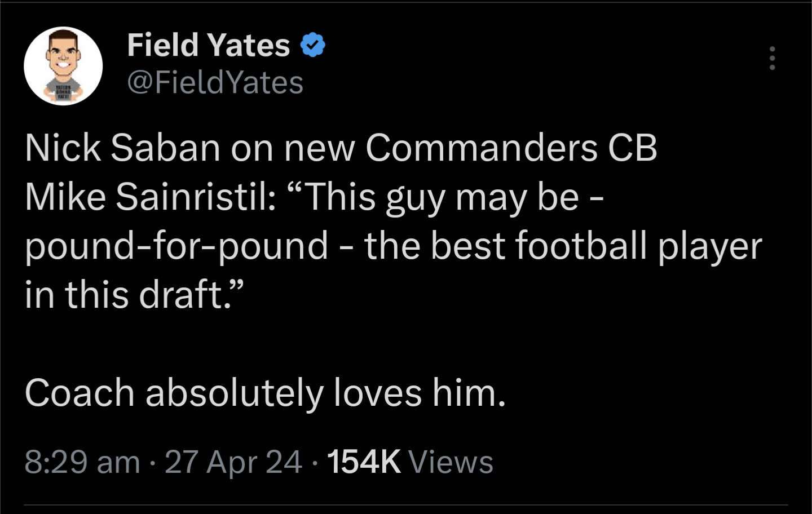Viewport: 812px width, 514px height.
Task: Click Mike Sainristil's name in tweet
Action: point(151,197)
